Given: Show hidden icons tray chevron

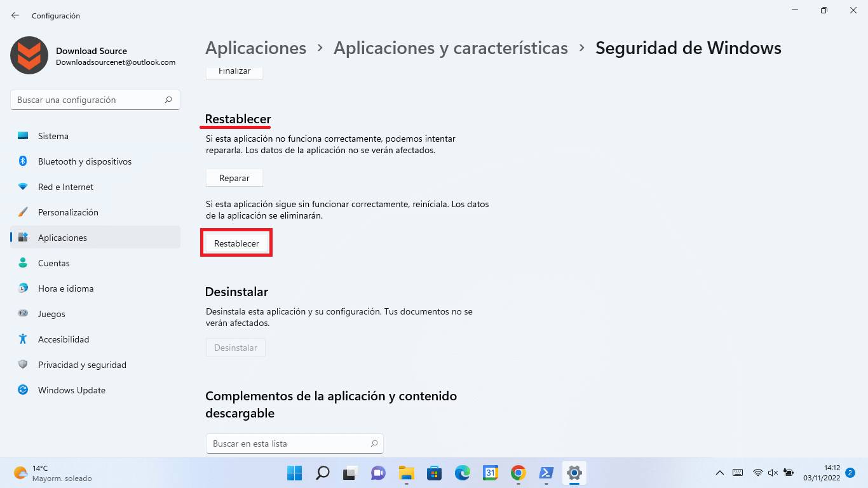Looking at the screenshot, I should 720,473.
